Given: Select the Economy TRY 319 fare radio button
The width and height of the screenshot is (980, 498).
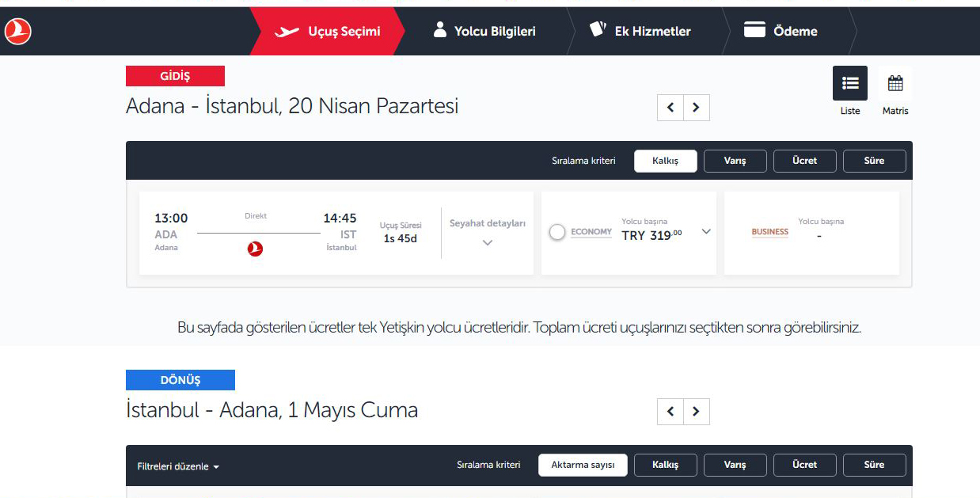Looking at the screenshot, I should pyautogui.click(x=557, y=232).
